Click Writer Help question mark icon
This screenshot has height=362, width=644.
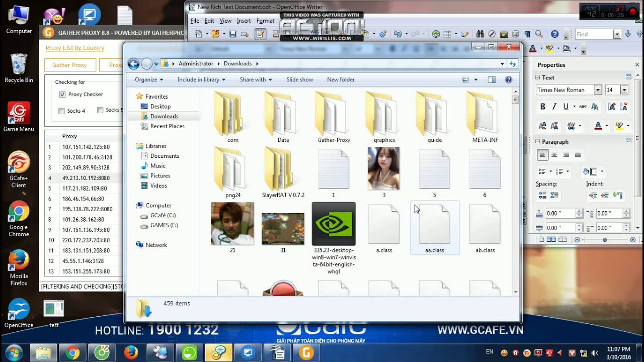coord(555,34)
